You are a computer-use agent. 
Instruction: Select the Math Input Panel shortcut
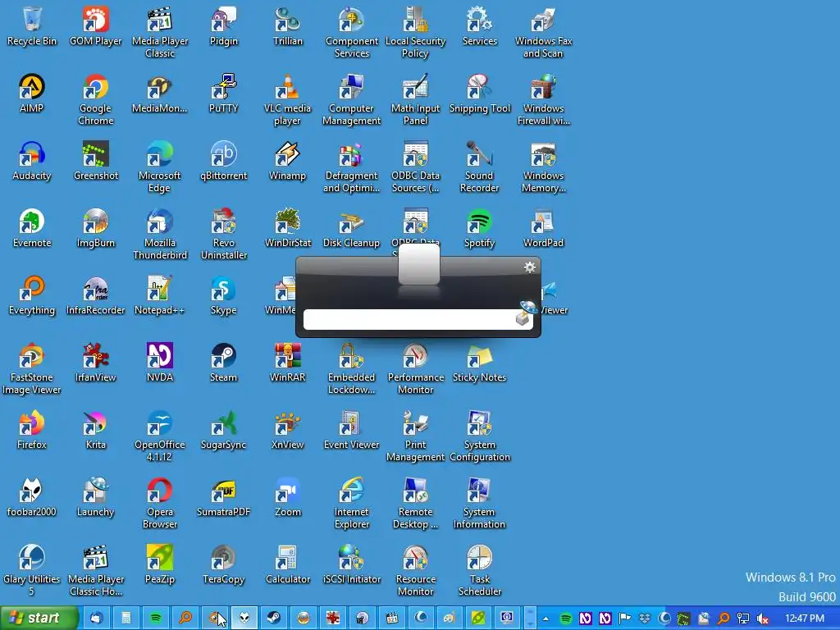click(x=416, y=99)
